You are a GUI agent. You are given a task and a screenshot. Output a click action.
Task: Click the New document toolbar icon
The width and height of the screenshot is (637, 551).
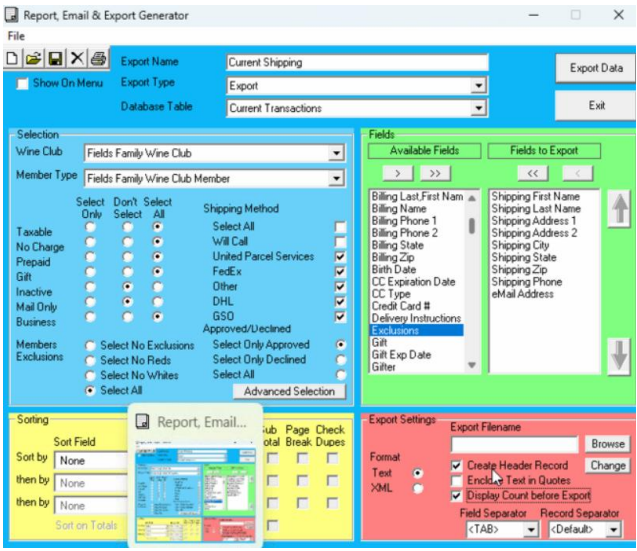pyautogui.click(x=13, y=59)
